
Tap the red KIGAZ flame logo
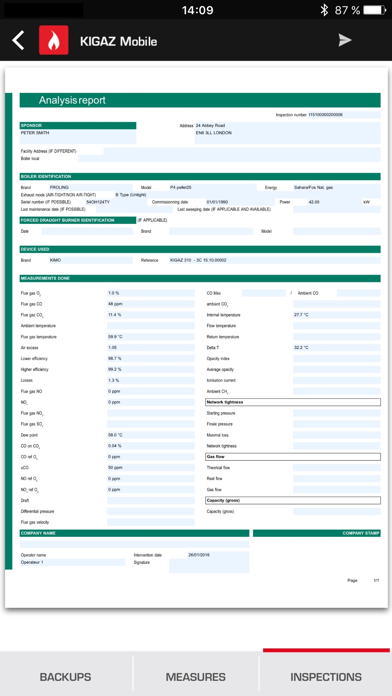click(x=54, y=40)
